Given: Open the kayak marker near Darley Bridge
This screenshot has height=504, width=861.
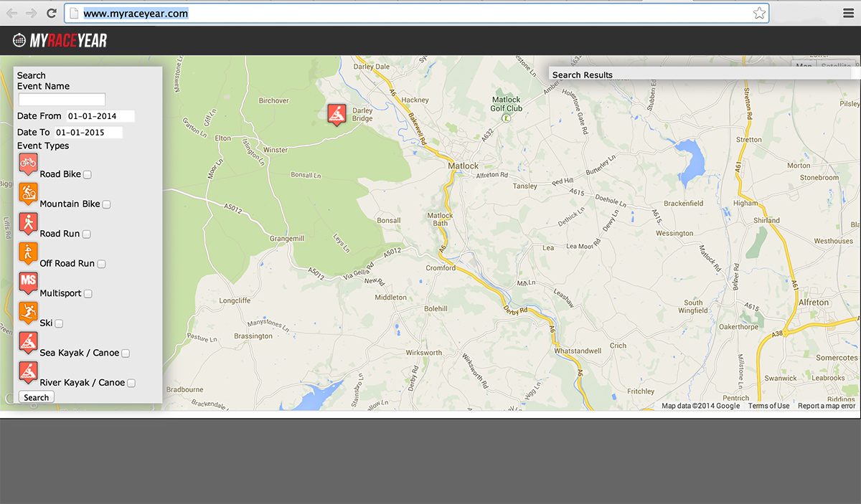Looking at the screenshot, I should tap(337, 114).
